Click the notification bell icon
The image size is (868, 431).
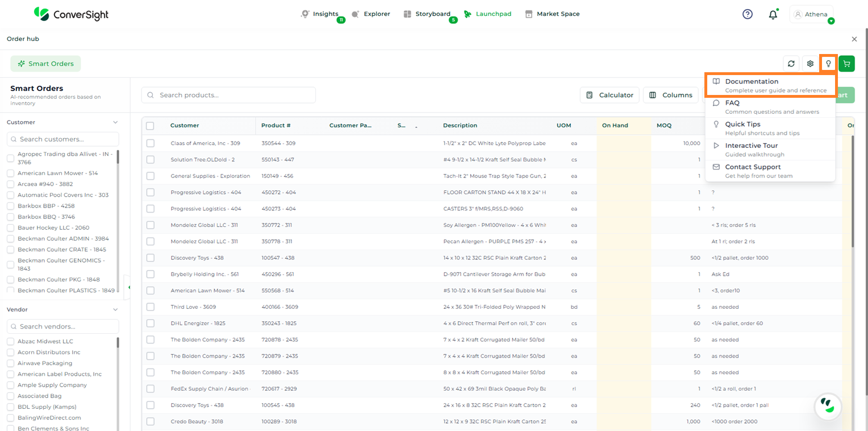coord(773,15)
